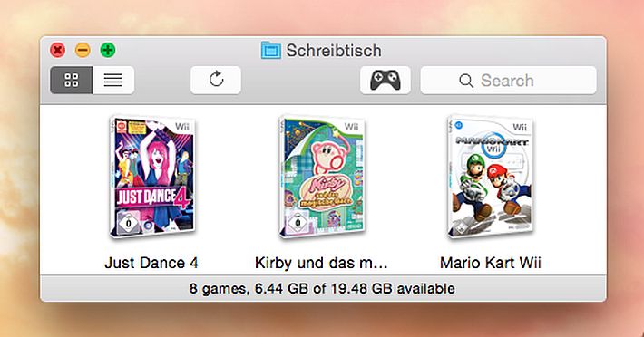
Task: Click the 'Just Dance 4' title label
Action: [151, 263]
